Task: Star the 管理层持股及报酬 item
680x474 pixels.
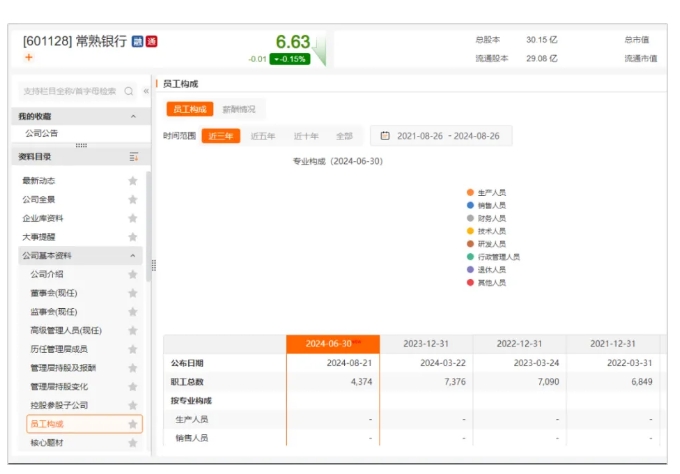Action: click(133, 368)
